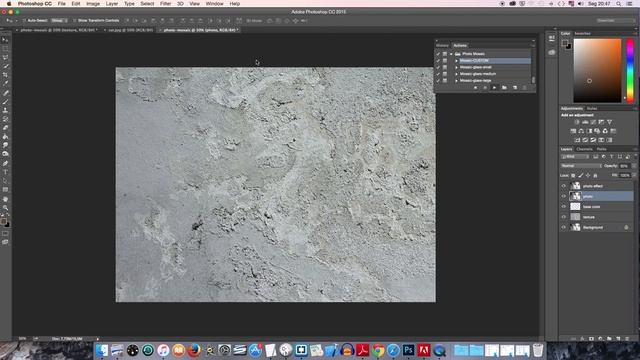Screen dimensions: 640x360
Task: Hide the photo effect layer
Action: click(x=564, y=186)
